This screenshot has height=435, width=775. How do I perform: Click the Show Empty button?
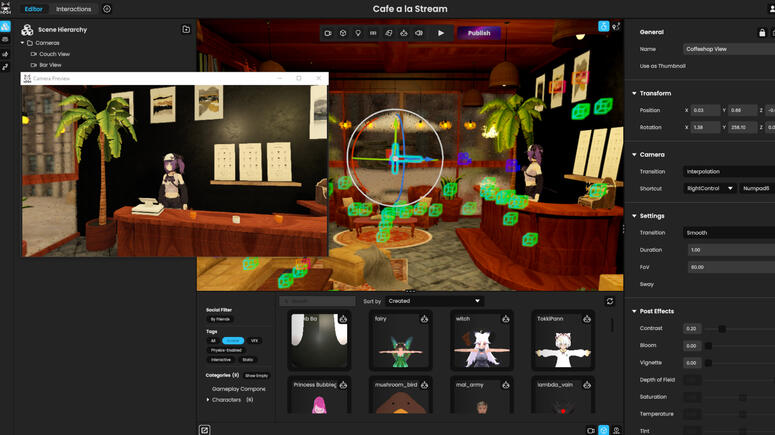[x=256, y=375]
